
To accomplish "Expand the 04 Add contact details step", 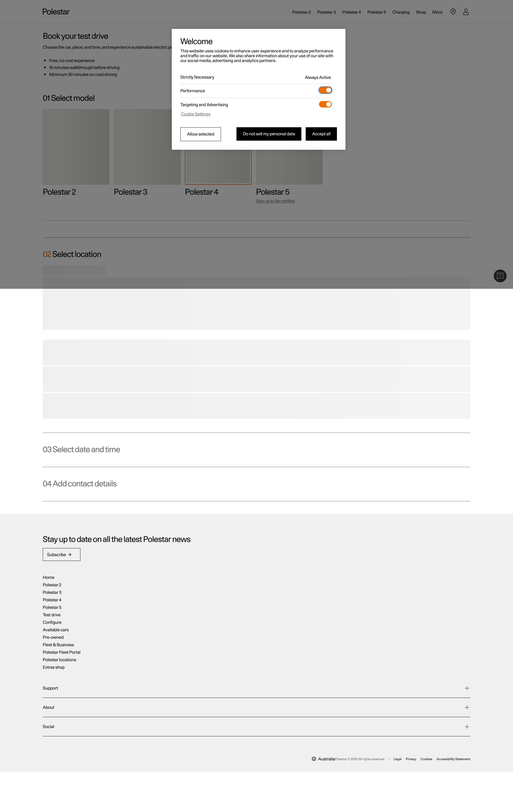I will [x=80, y=484].
